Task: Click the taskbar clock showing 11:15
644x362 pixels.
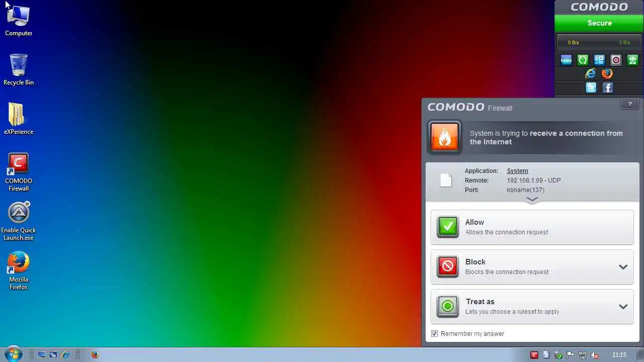Action: [x=619, y=355]
